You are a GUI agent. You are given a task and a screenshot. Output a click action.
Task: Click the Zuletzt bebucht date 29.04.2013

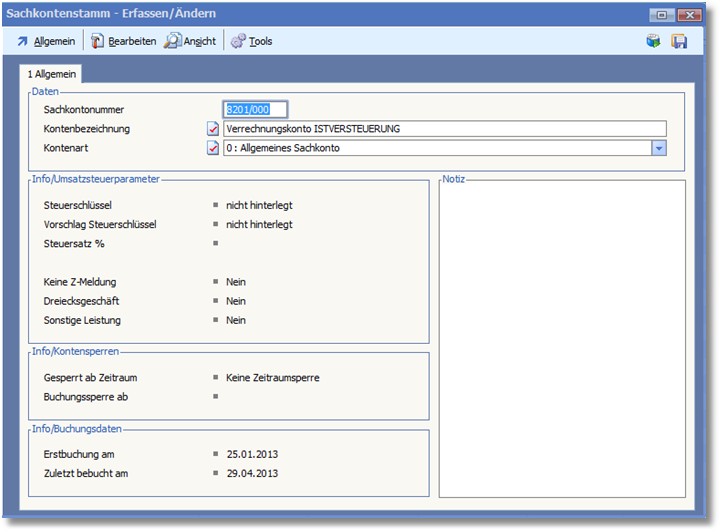click(252, 473)
